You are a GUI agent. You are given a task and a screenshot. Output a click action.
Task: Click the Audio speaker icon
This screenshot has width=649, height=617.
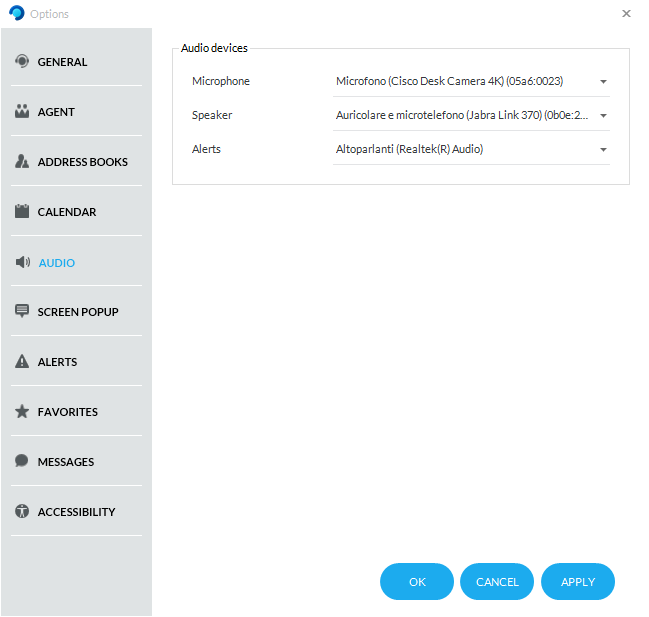pos(22,263)
